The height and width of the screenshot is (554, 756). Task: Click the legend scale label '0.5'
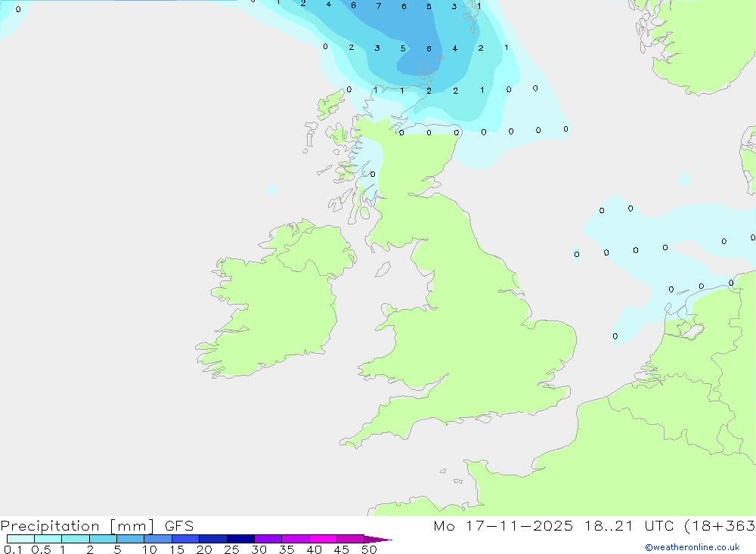click(41, 549)
